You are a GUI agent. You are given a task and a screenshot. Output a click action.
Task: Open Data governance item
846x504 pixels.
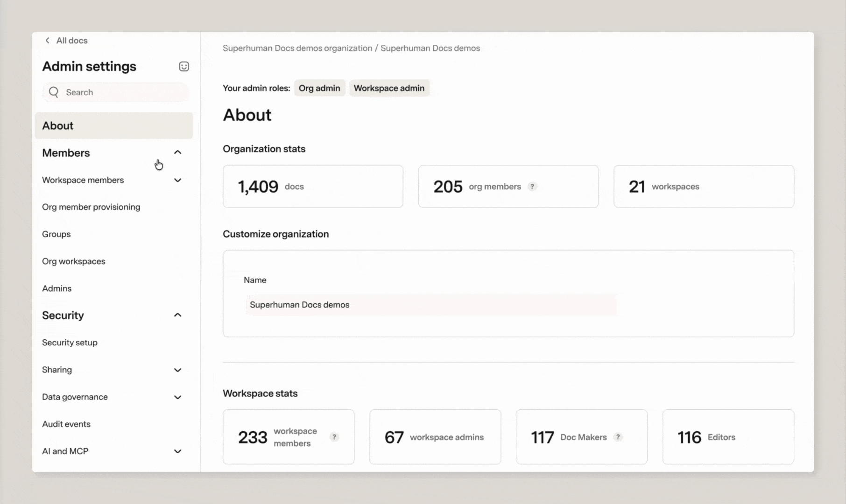(x=75, y=397)
